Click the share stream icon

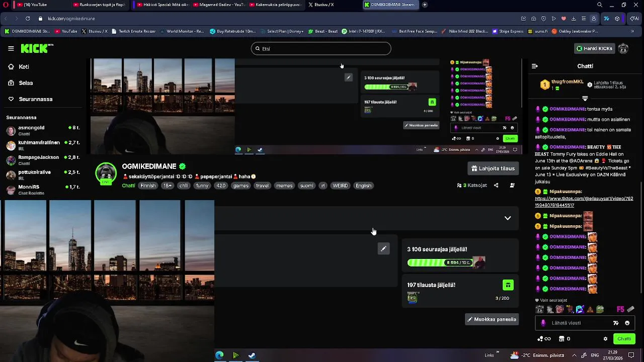click(496, 185)
